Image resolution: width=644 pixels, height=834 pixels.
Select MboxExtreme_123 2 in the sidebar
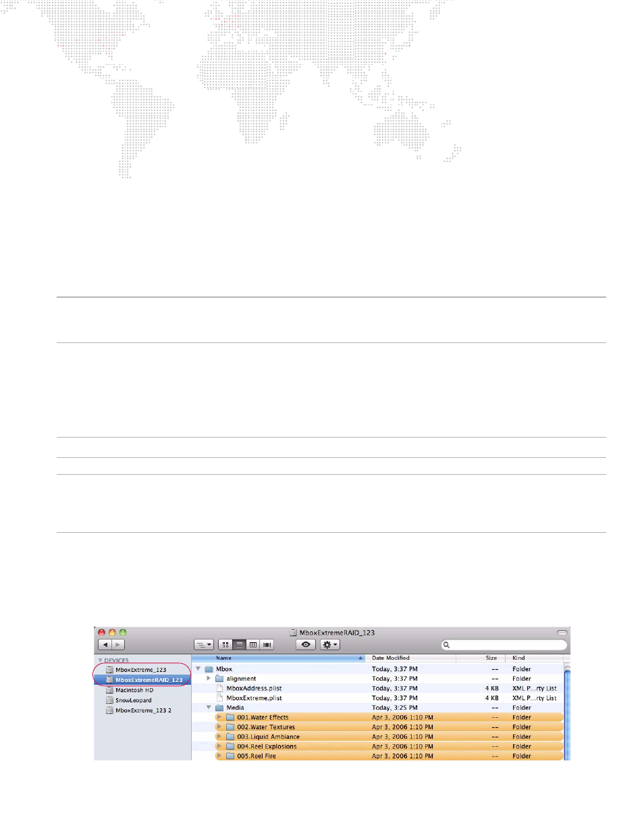click(x=142, y=710)
